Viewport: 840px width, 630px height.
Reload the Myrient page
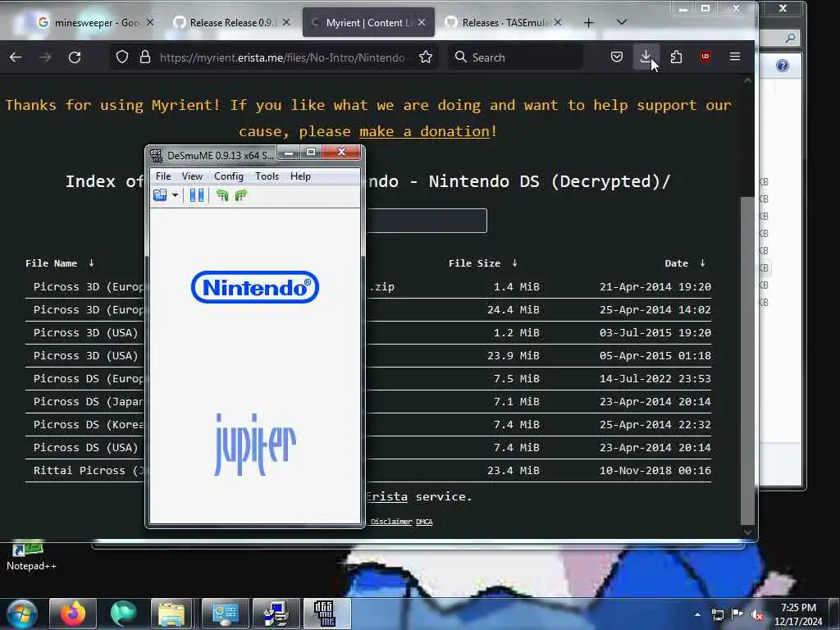click(x=75, y=57)
